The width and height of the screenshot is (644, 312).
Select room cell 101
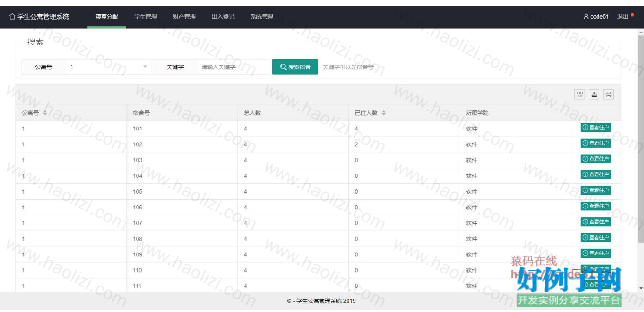[x=182, y=129]
